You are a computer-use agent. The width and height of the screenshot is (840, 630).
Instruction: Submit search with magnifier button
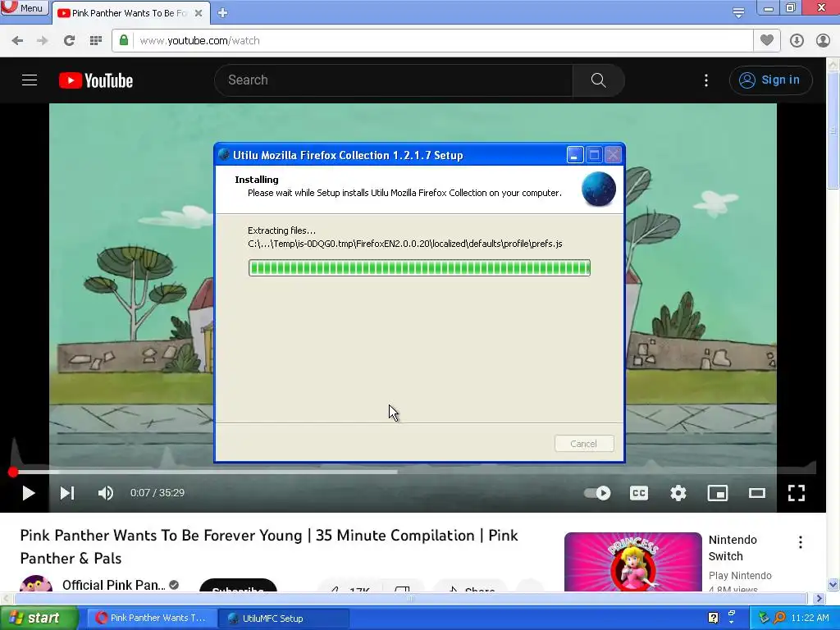point(598,80)
